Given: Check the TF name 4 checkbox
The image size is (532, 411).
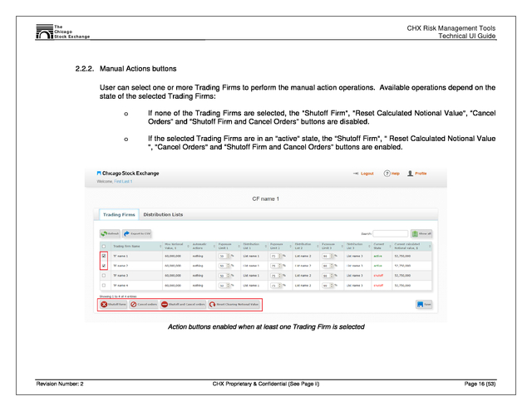Looking at the screenshot, I should coord(104,286).
